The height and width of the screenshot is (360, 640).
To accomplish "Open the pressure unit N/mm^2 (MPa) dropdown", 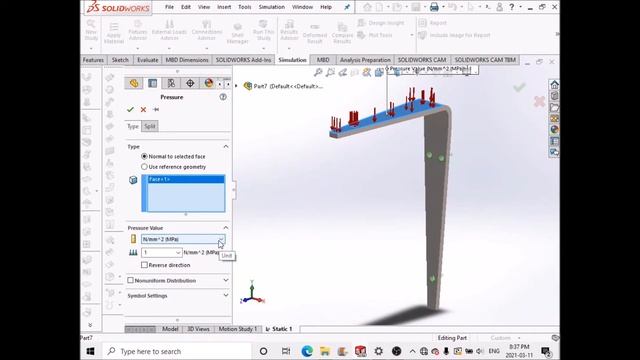I will coord(183,239).
